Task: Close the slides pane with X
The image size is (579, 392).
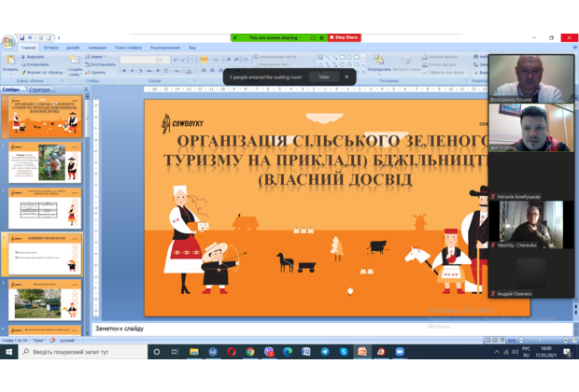Action: [x=86, y=90]
